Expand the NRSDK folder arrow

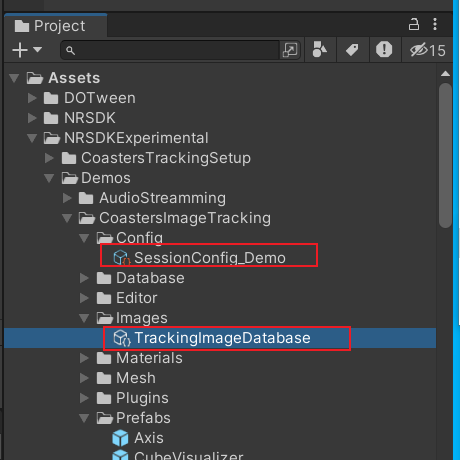click(32, 118)
